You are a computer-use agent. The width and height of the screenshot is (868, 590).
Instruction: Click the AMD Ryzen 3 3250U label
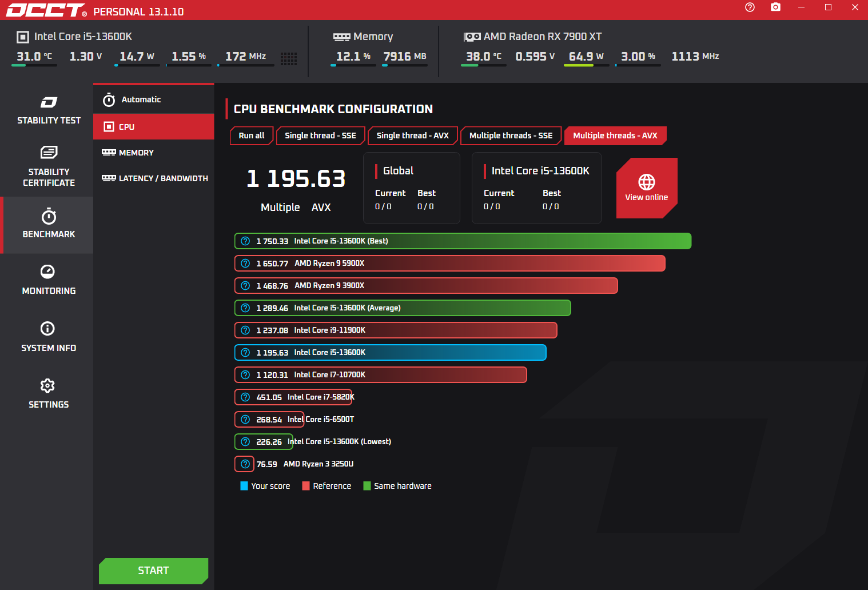pyautogui.click(x=318, y=464)
